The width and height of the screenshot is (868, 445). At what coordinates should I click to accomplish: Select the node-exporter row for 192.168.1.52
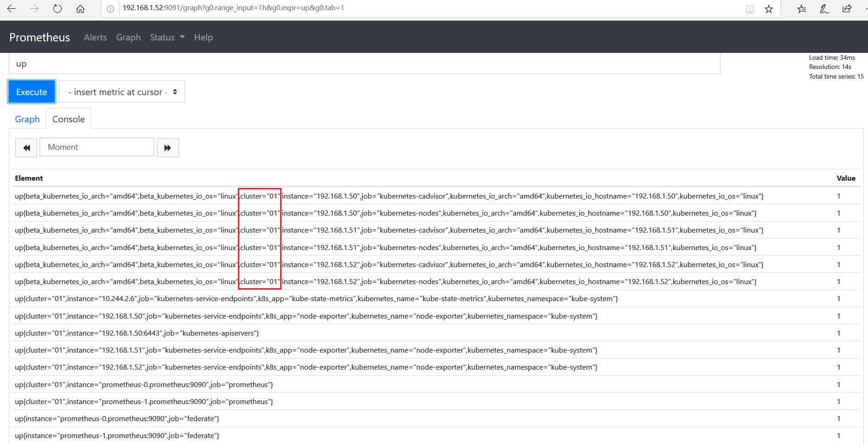pyautogui.click(x=436, y=367)
